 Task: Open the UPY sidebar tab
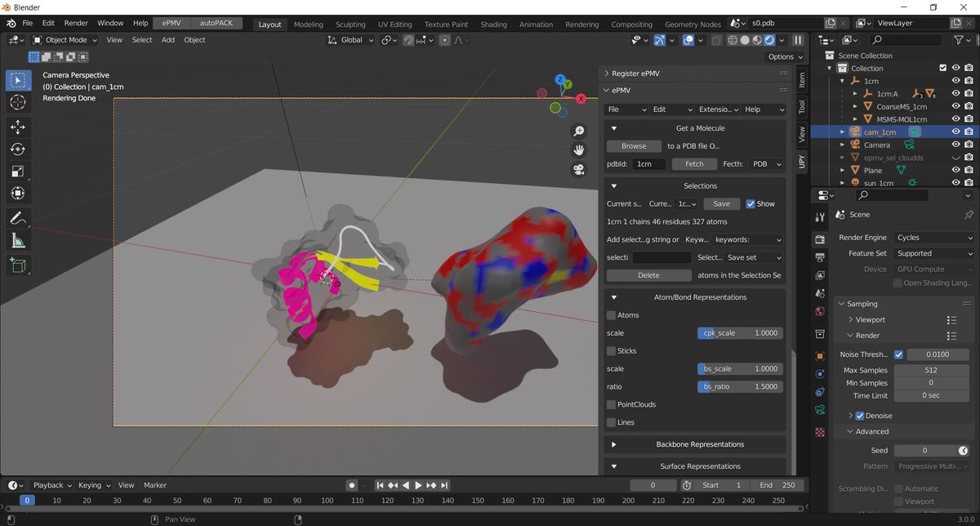click(x=802, y=162)
